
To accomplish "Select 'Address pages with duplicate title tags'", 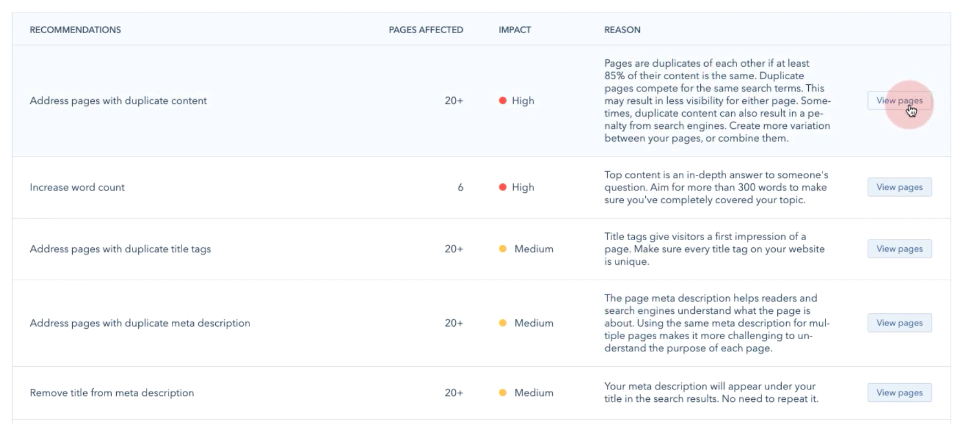I will click(120, 249).
